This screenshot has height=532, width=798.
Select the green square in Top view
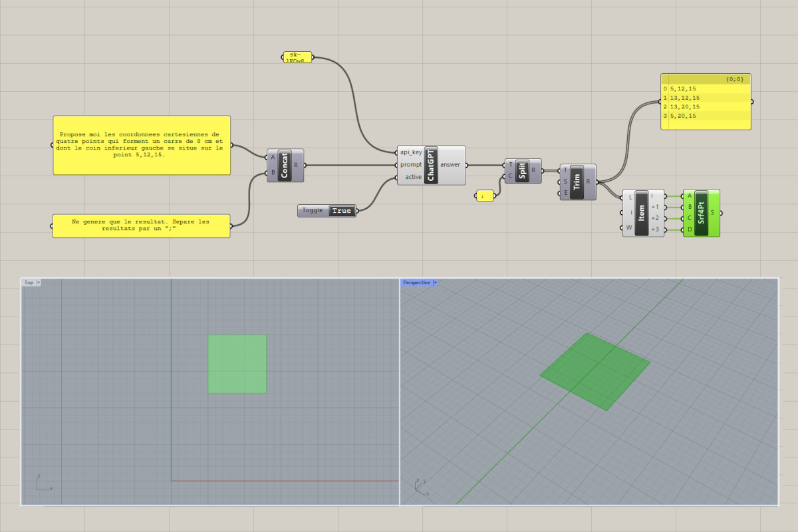[237, 364]
